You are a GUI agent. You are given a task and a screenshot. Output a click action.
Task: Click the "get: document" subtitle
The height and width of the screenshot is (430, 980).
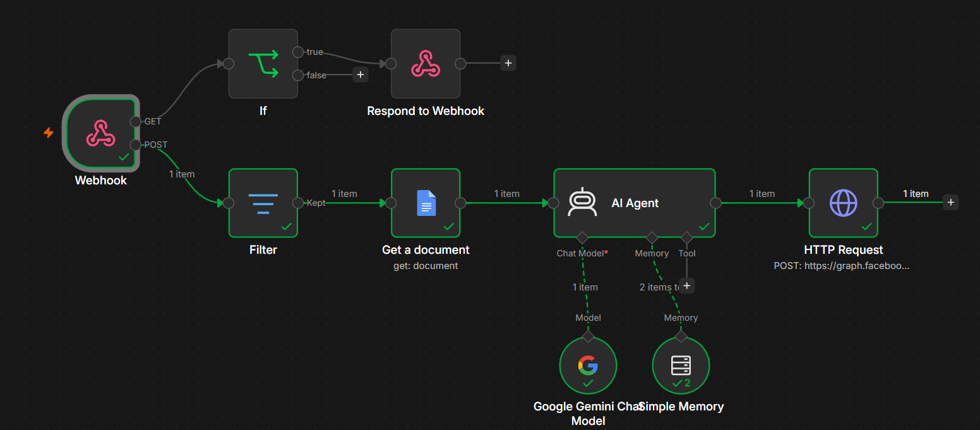426,266
